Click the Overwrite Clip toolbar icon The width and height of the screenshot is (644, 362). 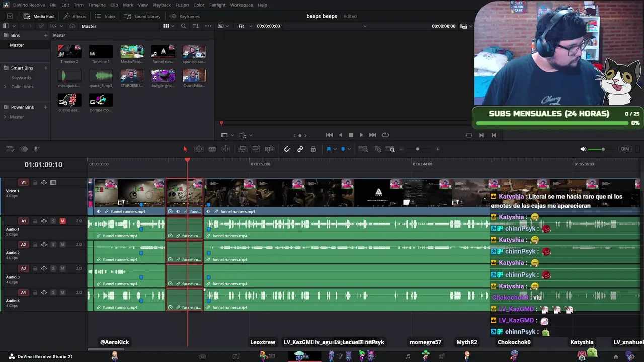tap(256, 149)
